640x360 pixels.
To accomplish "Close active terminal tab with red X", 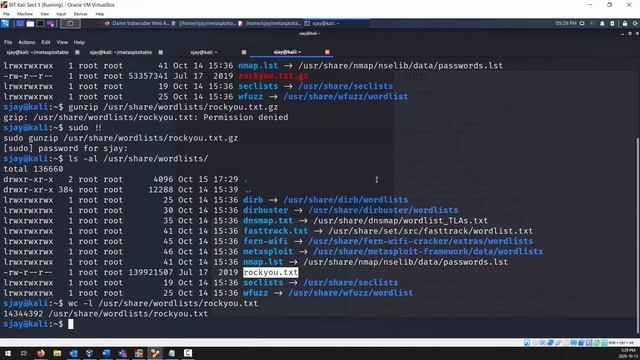I will (327, 52).
